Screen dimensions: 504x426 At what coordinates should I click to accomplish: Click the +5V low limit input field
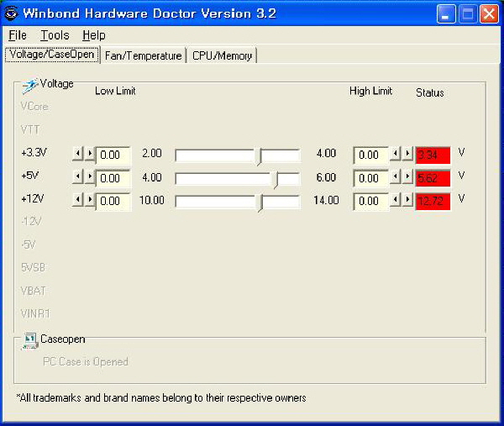tap(113, 178)
